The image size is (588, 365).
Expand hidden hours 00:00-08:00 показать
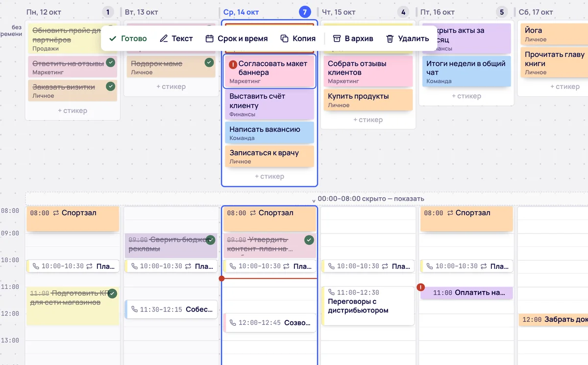point(371,199)
